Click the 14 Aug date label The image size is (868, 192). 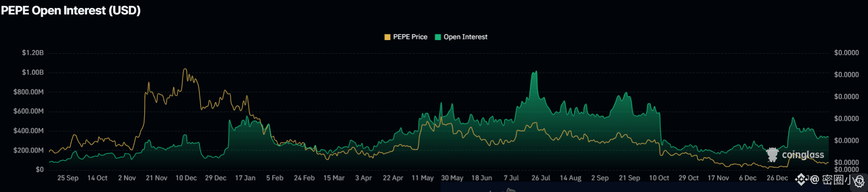(x=570, y=178)
